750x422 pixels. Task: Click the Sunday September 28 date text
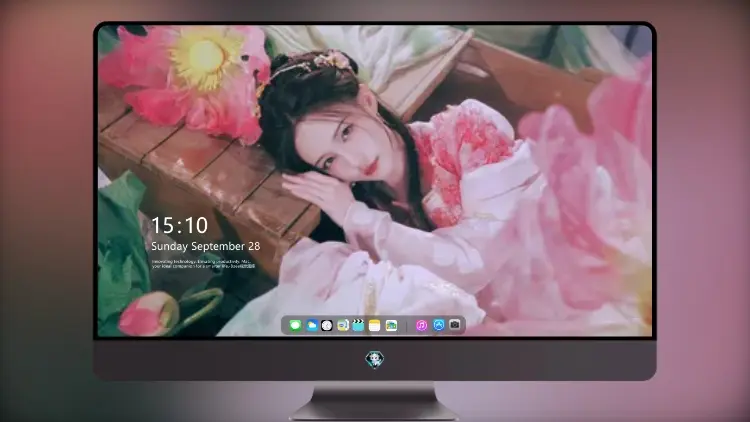(206, 246)
